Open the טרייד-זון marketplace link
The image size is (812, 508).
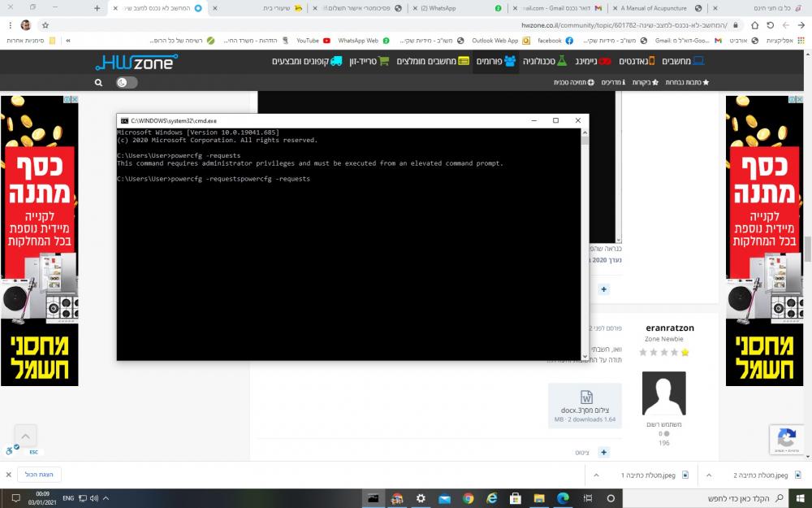pyautogui.click(x=369, y=61)
